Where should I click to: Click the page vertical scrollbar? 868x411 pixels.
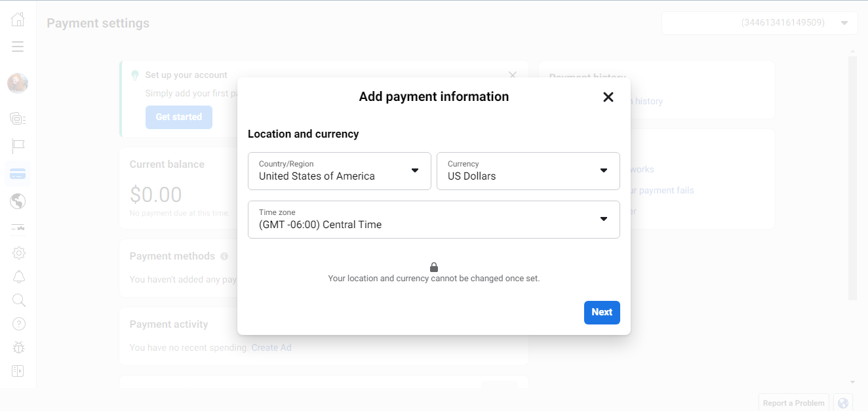coord(852,177)
